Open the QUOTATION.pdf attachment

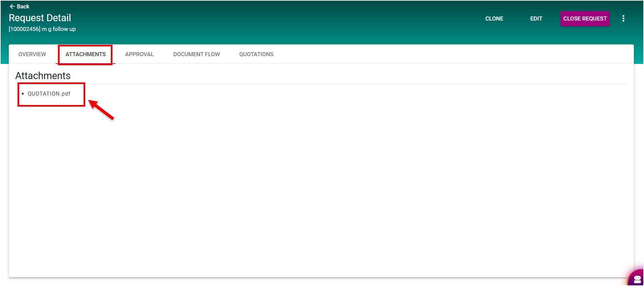(x=49, y=94)
